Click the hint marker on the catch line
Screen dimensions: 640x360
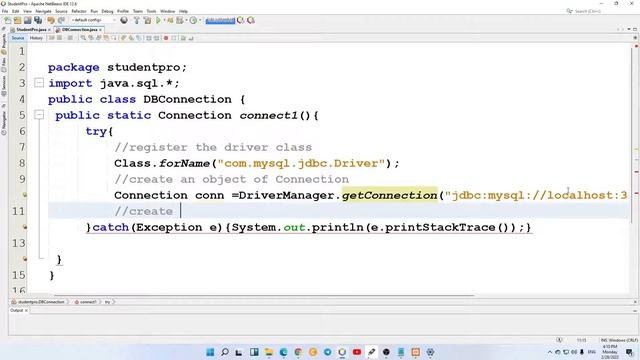click(24, 227)
